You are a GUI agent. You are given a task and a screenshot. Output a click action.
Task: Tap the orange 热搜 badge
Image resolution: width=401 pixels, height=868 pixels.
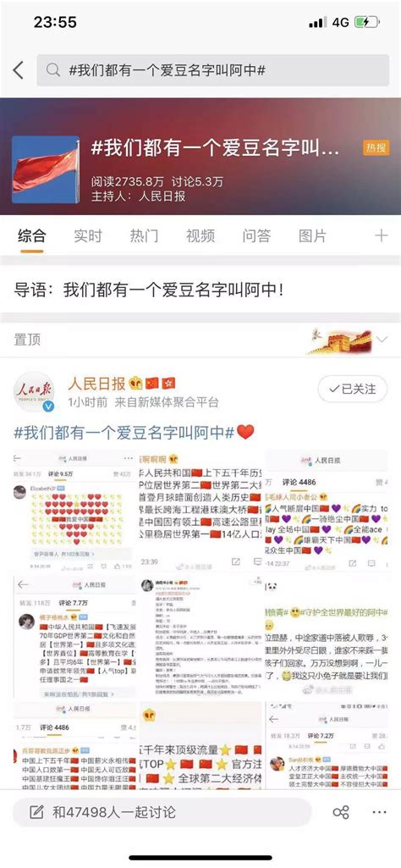[376, 147]
